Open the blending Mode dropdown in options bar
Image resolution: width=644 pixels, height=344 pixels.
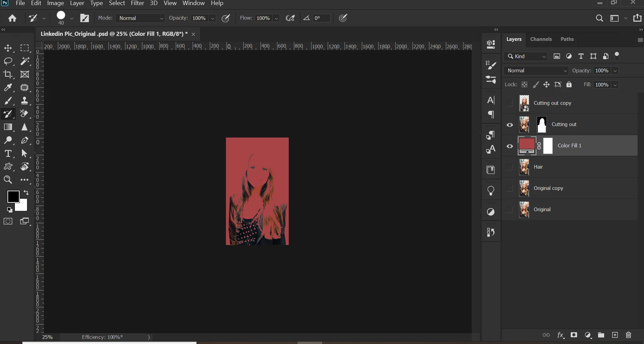(x=140, y=18)
